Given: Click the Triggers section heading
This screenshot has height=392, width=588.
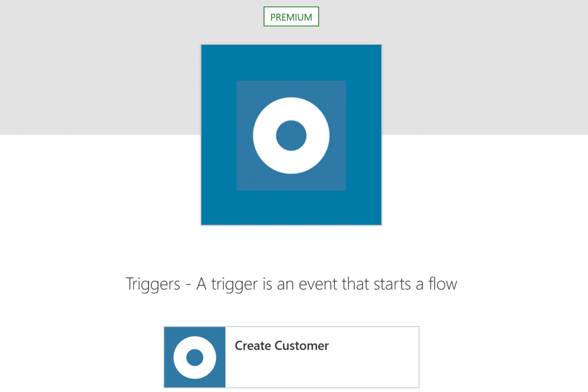Looking at the screenshot, I should (291, 284).
